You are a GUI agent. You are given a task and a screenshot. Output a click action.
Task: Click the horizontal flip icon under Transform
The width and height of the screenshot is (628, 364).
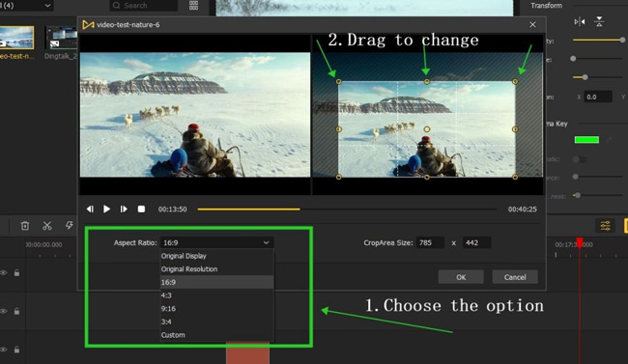point(579,21)
